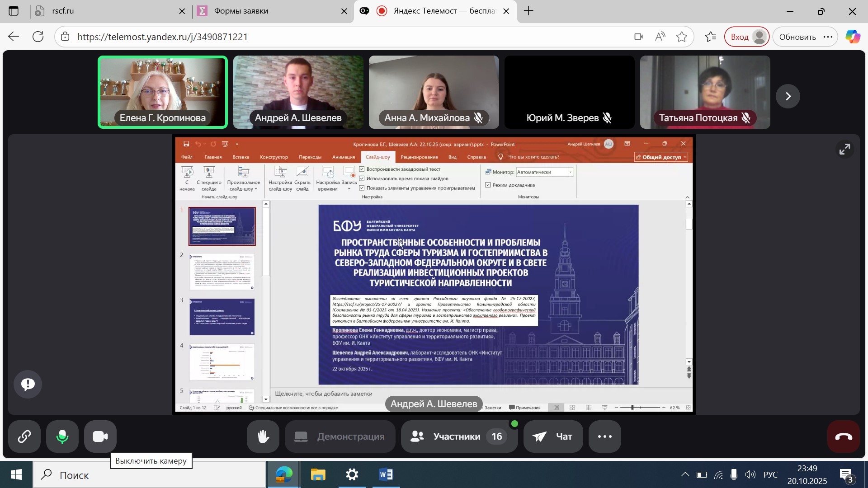
Task: Select Елена Г. Кропинова video tile
Action: point(163,92)
